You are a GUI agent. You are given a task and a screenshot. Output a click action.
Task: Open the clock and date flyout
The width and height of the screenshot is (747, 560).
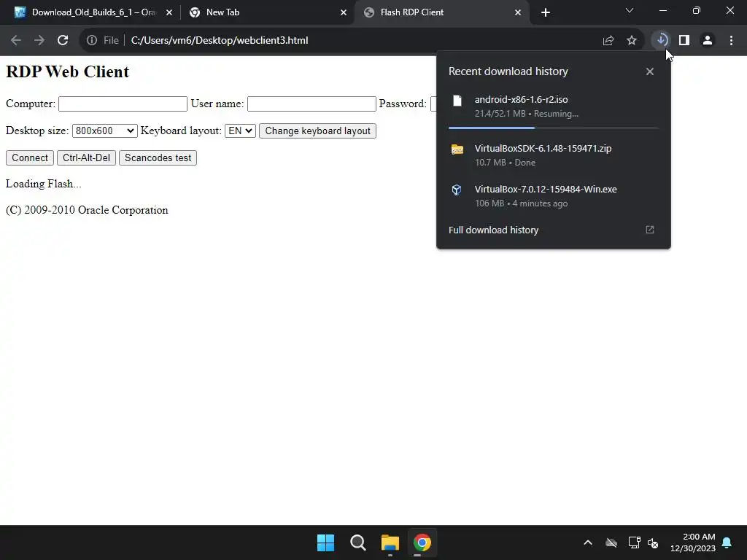coord(693,542)
